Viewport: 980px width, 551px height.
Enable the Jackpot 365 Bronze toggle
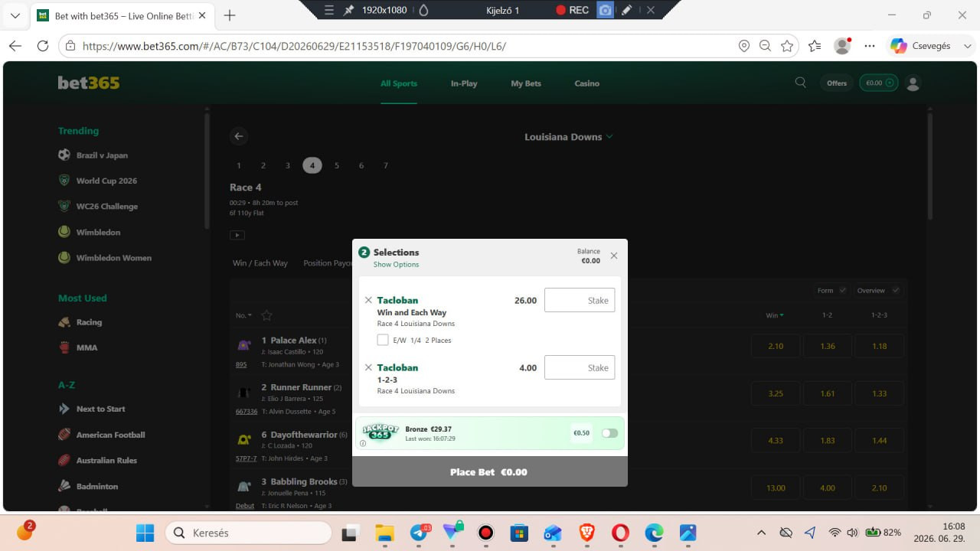coord(609,433)
